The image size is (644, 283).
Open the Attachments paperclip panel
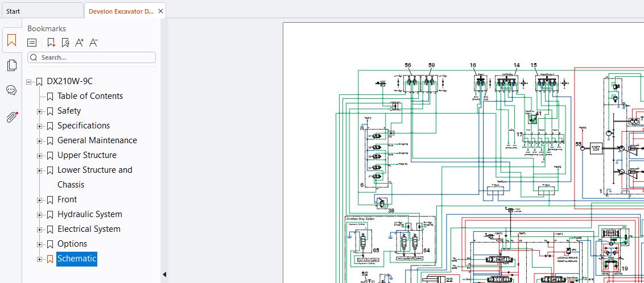pos(11,117)
